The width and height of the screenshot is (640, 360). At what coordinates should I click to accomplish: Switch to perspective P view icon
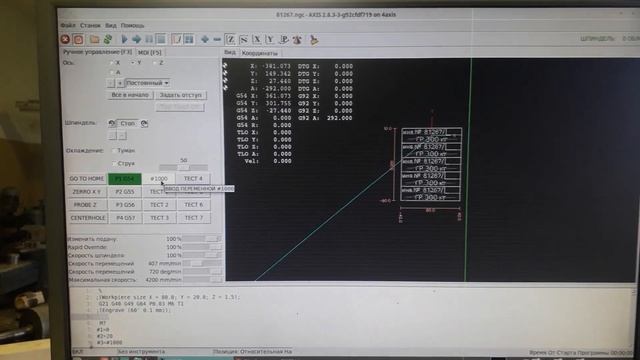point(283,39)
